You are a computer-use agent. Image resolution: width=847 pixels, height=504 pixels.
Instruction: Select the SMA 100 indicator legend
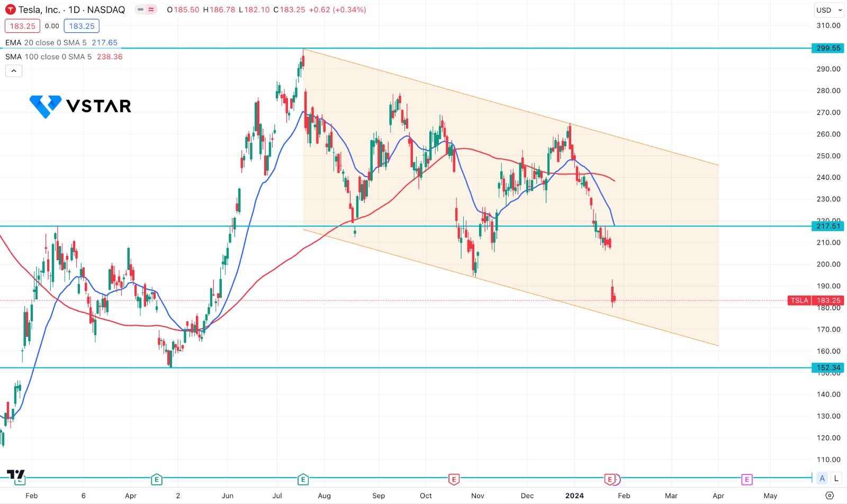[x=49, y=57]
